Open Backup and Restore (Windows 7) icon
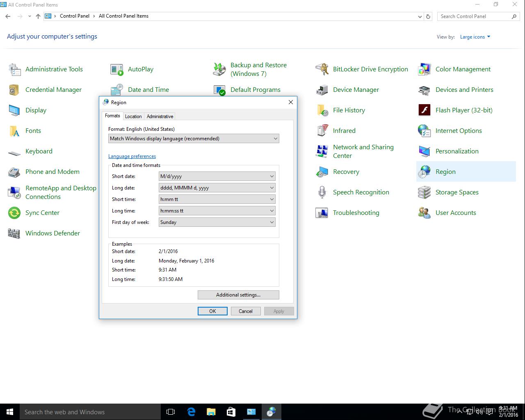The image size is (525, 420). pos(219,69)
